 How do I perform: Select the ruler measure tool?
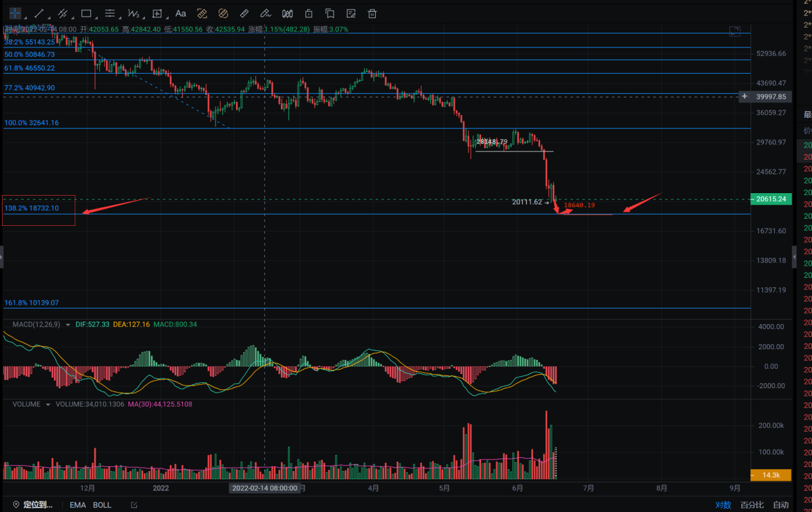[244, 13]
